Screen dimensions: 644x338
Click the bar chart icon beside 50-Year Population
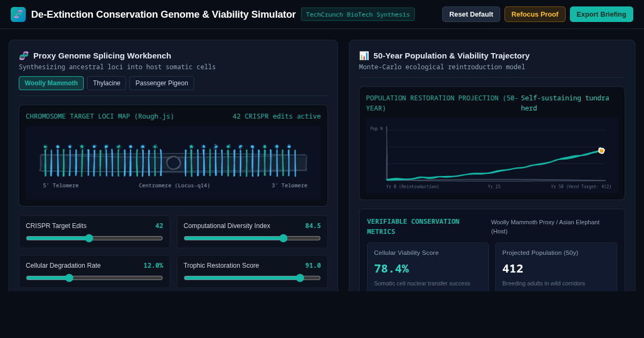pyautogui.click(x=364, y=56)
